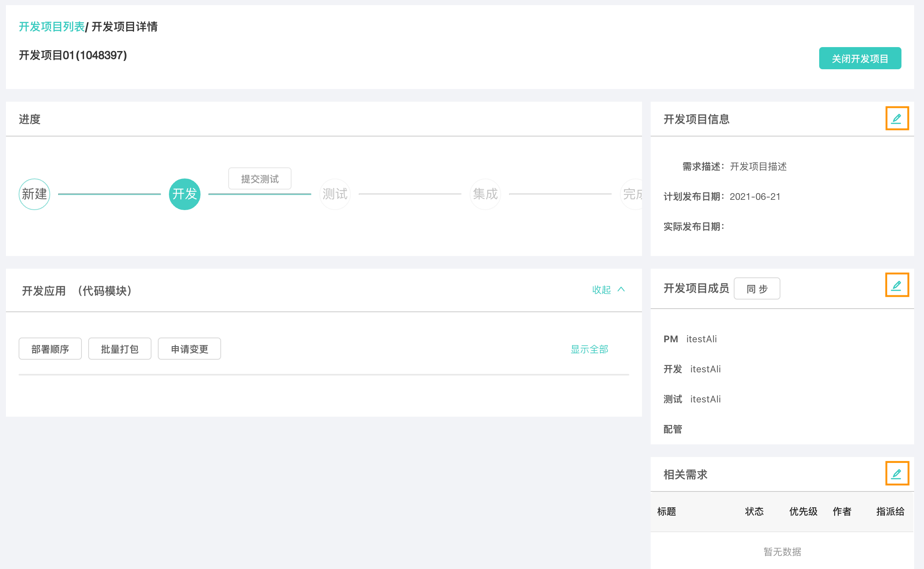924x569 pixels.
Task: Click the 实际发布日期 label
Action: [x=694, y=227]
